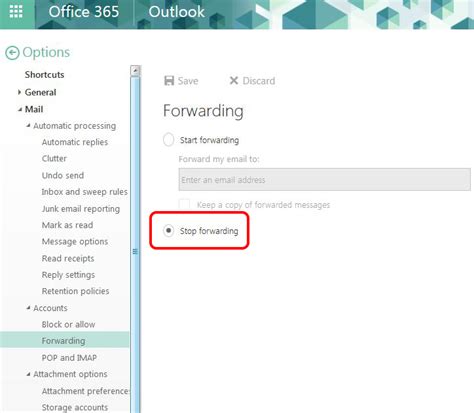The height and width of the screenshot is (413, 474).
Task: Open Shortcuts in the options list
Action: pos(44,75)
